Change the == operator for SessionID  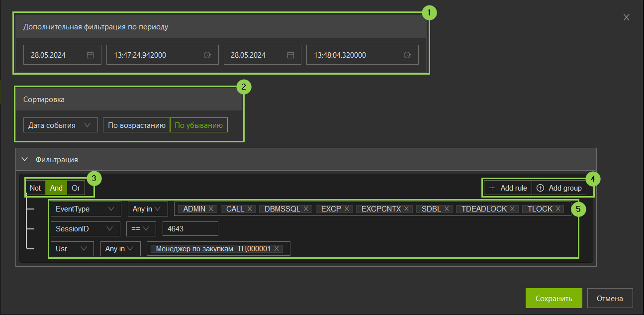(x=141, y=229)
